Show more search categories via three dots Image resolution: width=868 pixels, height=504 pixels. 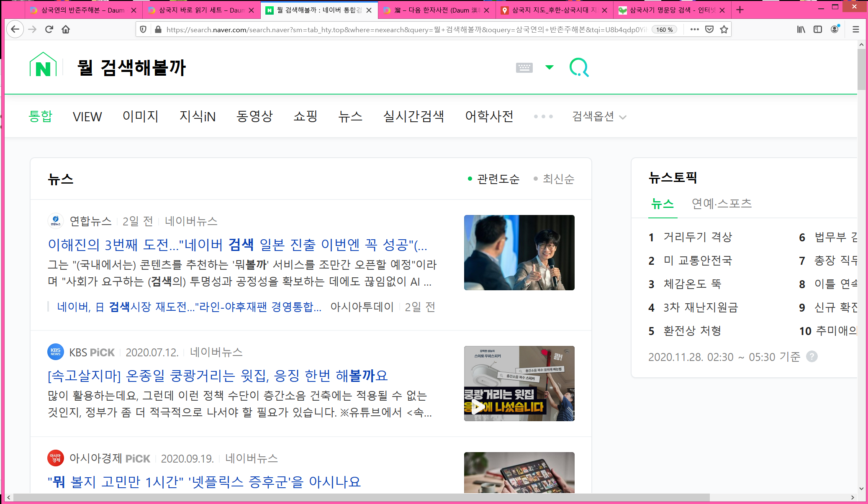pyautogui.click(x=543, y=117)
